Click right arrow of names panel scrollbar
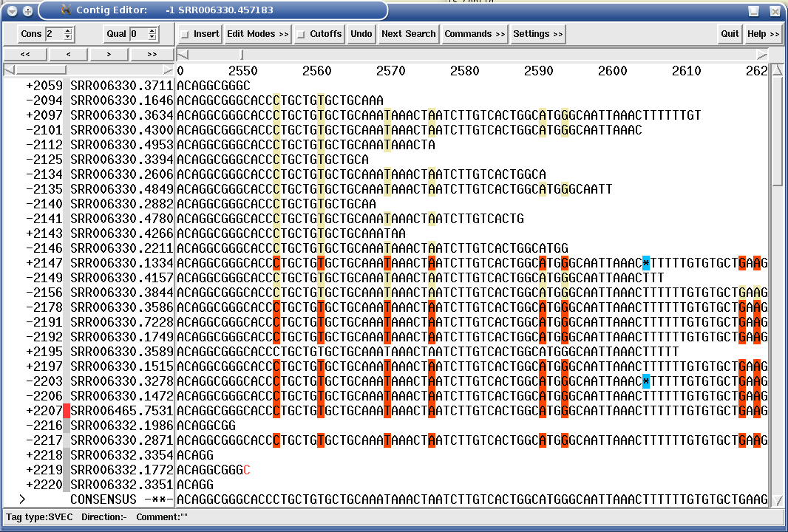Screen dimensions: 788x532 [168, 70]
